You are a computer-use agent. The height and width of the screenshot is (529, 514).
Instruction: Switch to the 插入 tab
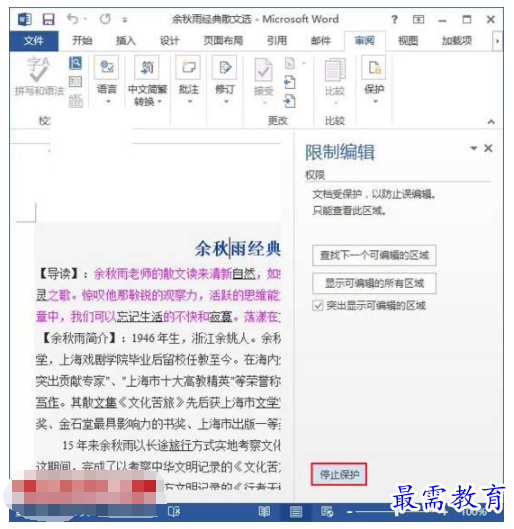point(126,41)
